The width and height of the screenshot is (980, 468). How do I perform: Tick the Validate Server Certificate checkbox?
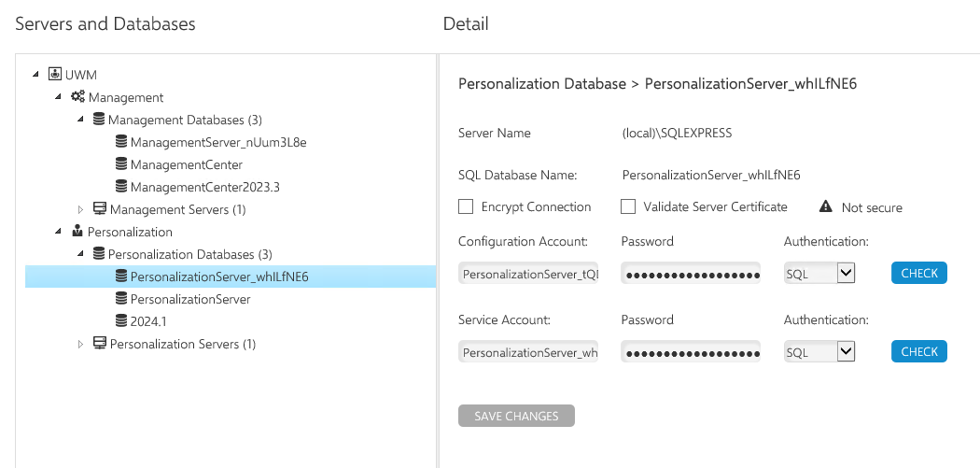tap(628, 207)
